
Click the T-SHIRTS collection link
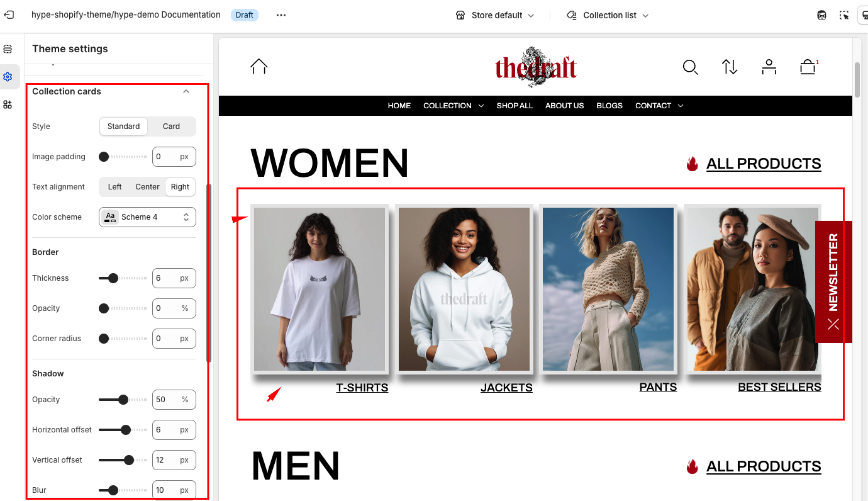pyautogui.click(x=362, y=388)
